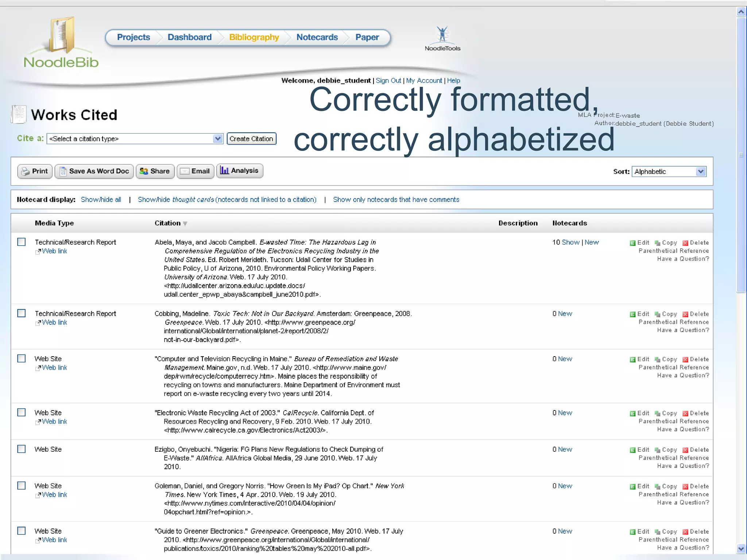Open the citation type dropdown

point(218,139)
